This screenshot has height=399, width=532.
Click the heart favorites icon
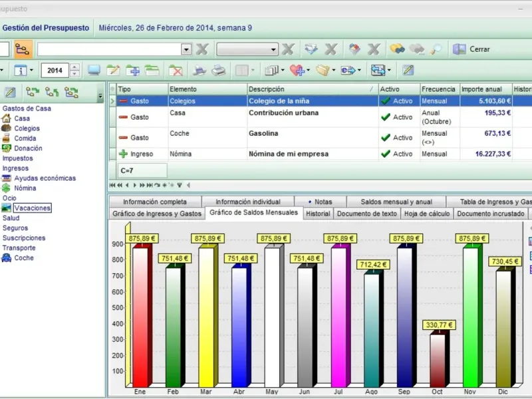point(297,70)
